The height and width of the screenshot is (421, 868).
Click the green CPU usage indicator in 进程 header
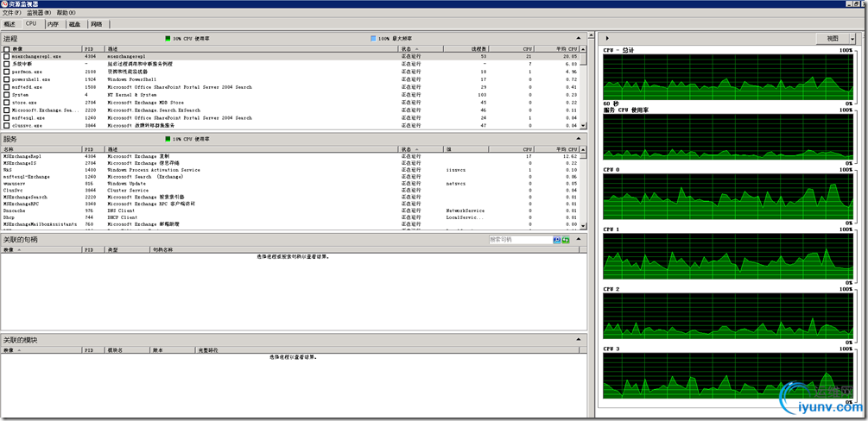[x=168, y=39]
